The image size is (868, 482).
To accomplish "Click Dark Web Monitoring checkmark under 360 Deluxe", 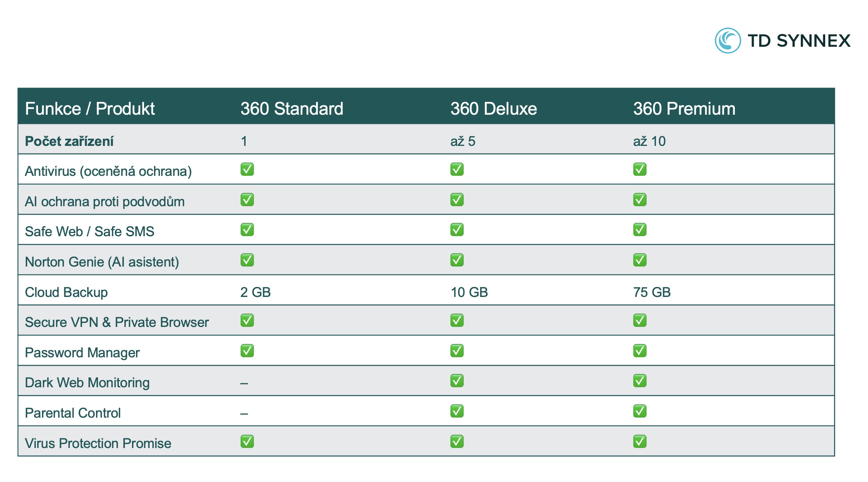I will 457,381.
